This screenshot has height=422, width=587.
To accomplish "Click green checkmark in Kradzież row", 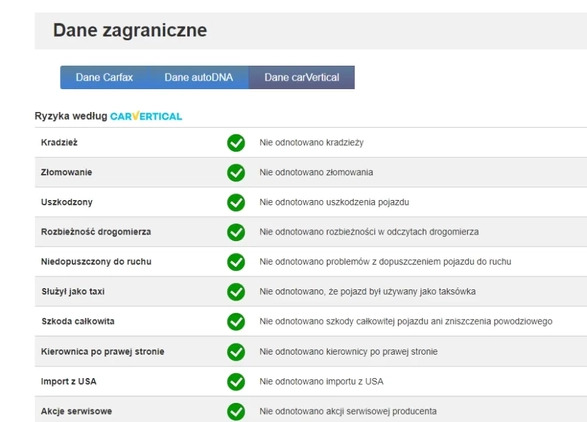I will [x=236, y=143].
